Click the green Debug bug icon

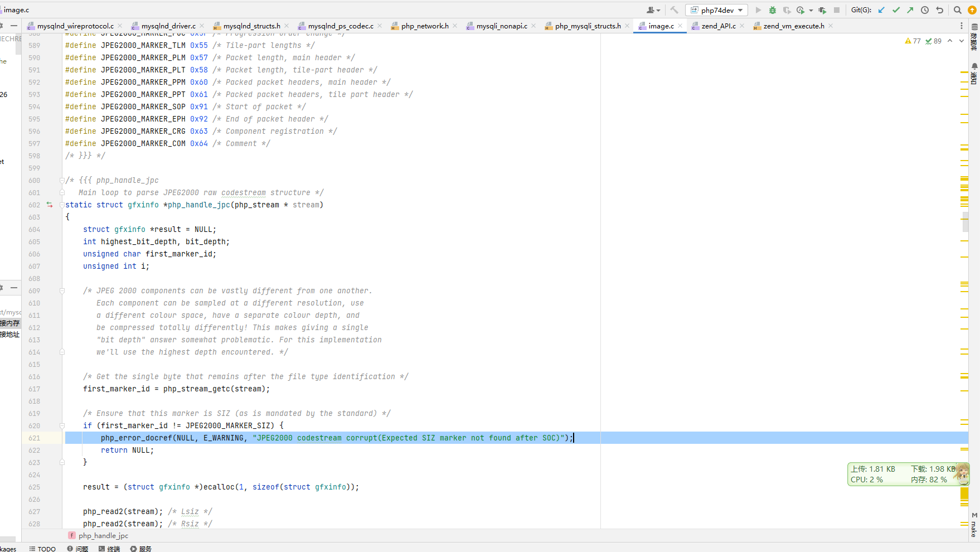coord(773,10)
